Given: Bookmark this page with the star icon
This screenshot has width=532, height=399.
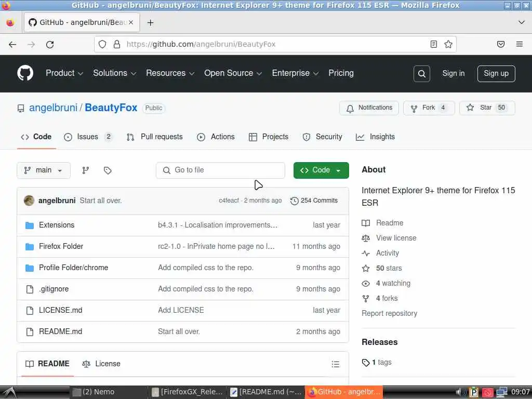Looking at the screenshot, I should click(448, 44).
